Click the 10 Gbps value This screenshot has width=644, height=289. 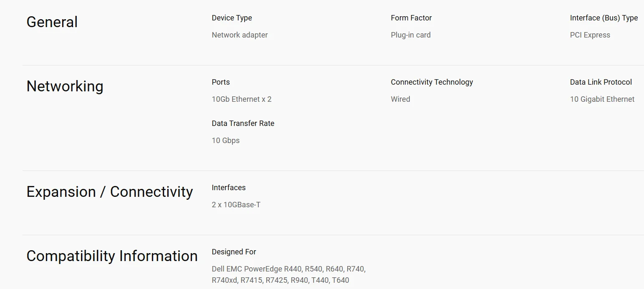click(x=226, y=141)
